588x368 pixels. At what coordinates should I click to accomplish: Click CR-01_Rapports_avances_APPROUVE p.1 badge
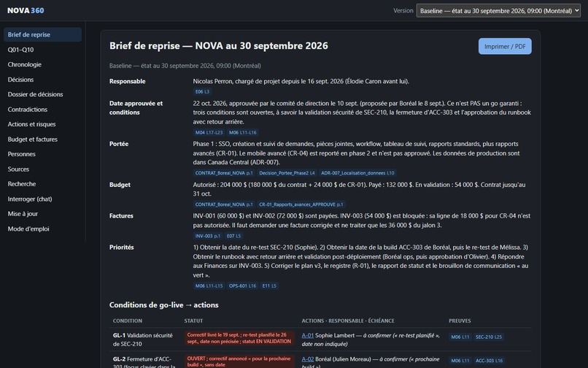click(x=301, y=204)
